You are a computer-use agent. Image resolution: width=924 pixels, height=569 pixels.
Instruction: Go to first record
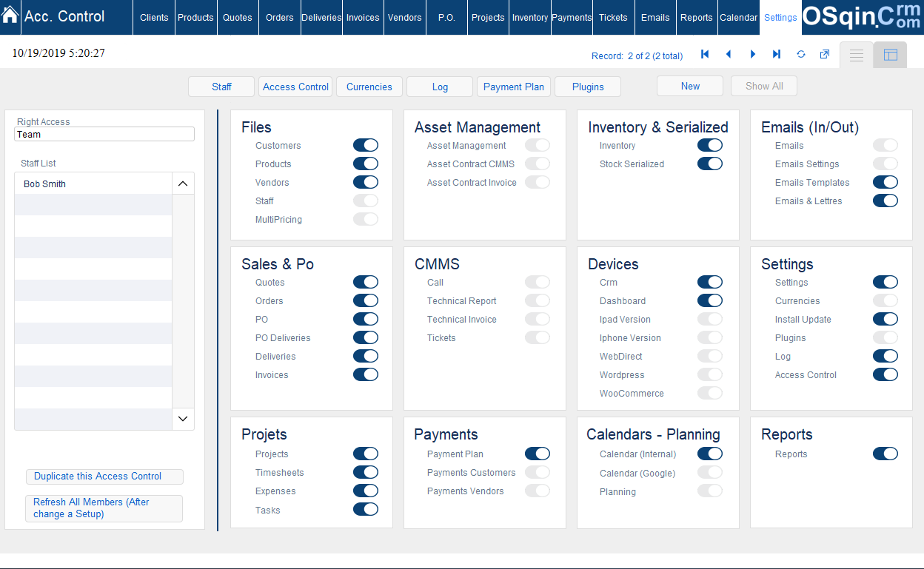point(705,55)
